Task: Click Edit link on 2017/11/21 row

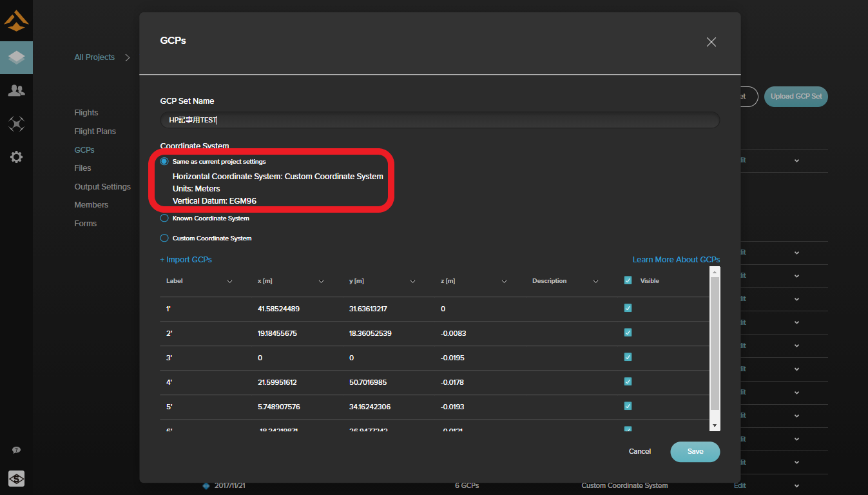Action: (x=740, y=485)
